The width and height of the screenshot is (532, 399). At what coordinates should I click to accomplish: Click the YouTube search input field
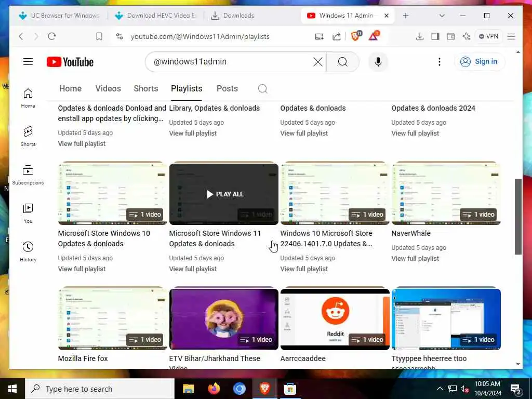pos(231,62)
